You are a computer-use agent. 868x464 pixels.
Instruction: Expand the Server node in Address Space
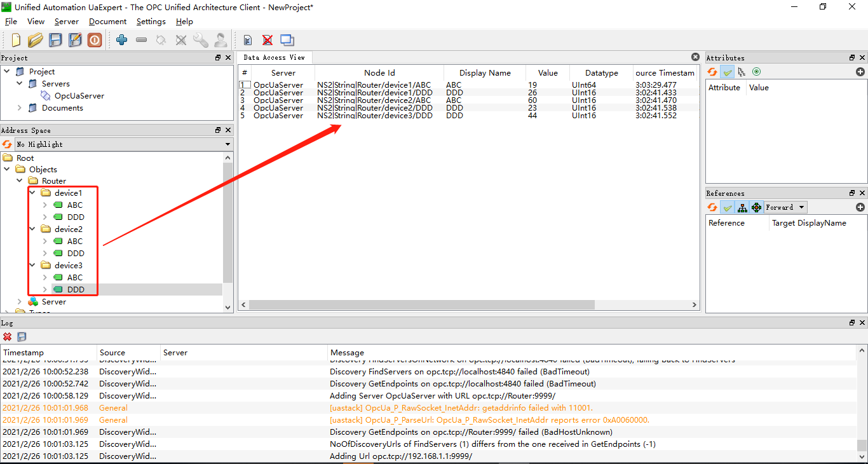20,302
